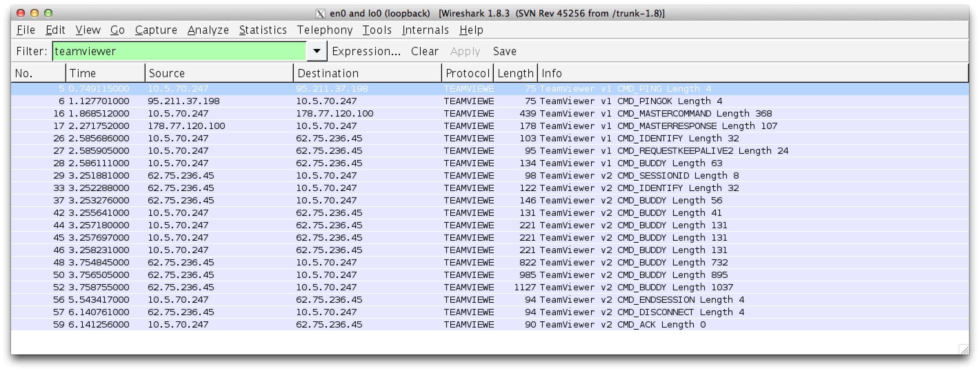Open the View menu
The image size is (980, 371).
click(88, 30)
